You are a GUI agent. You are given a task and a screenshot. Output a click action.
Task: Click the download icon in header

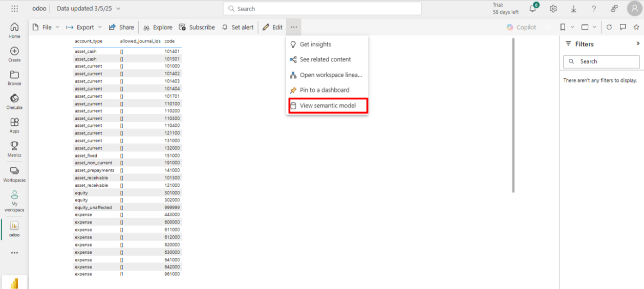(x=574, y=9)
